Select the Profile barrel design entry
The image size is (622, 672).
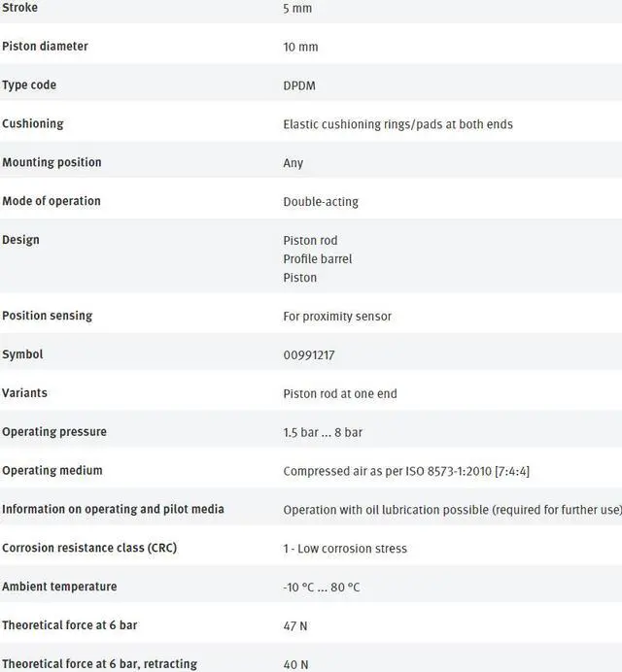[317, 259]
